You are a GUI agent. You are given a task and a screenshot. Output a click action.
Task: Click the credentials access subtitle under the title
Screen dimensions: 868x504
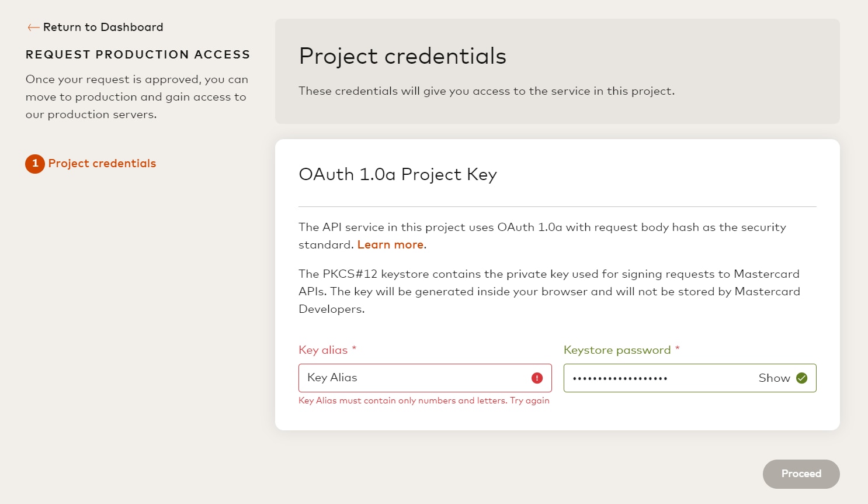(487, 91)
